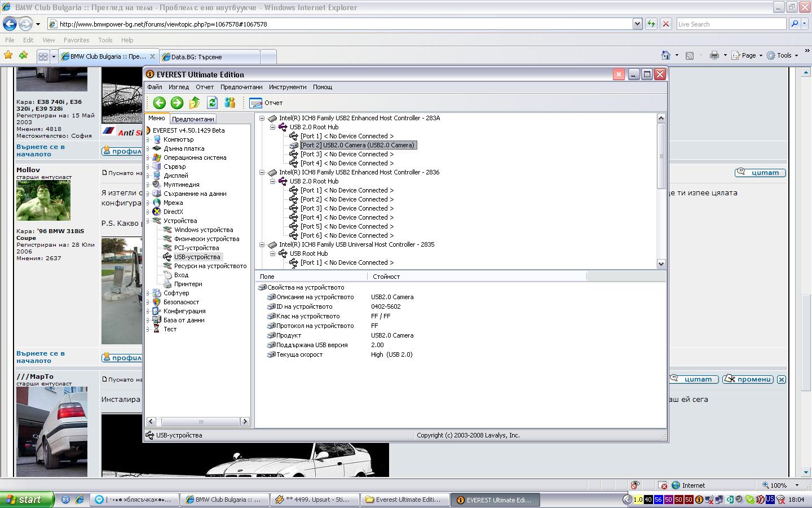Open the Помощ menu in EVEREST
Image resolution: width=812 pixels, height=508 pixels.
point(323,87)
